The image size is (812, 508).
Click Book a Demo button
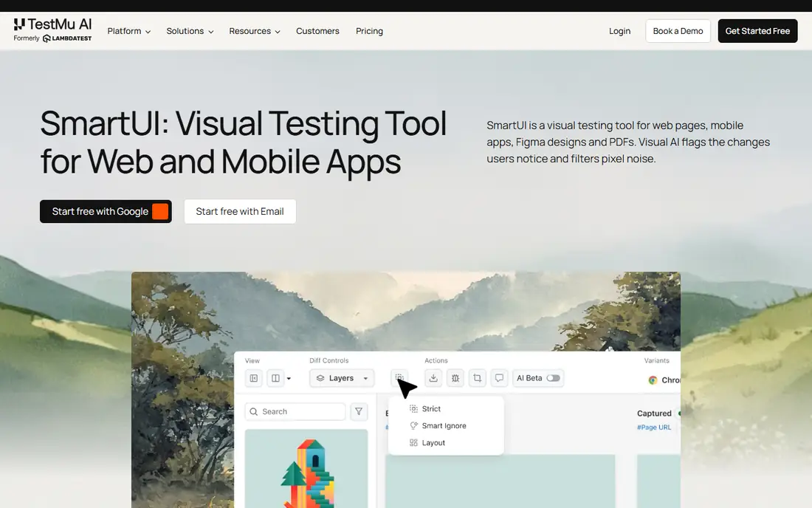coord(678,31)
